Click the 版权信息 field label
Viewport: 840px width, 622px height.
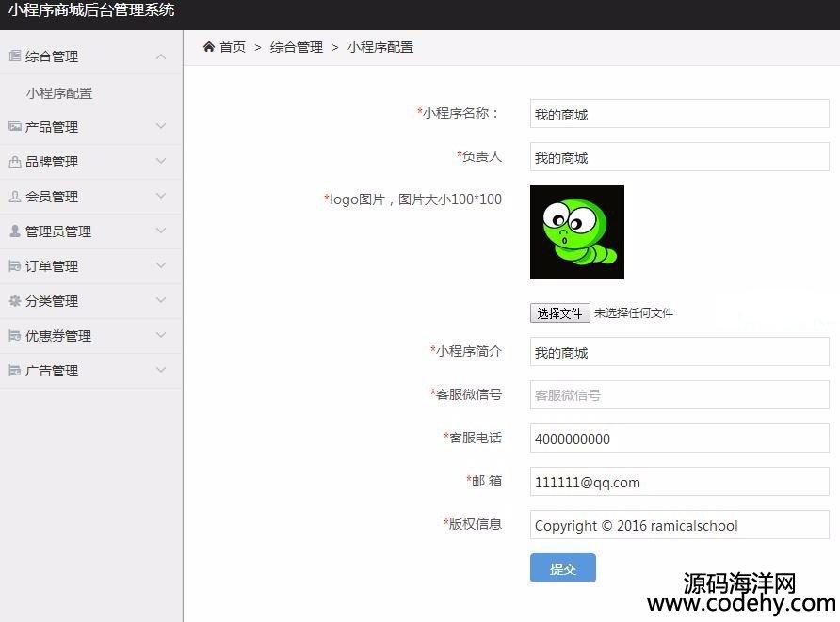[x=473, y=524]
